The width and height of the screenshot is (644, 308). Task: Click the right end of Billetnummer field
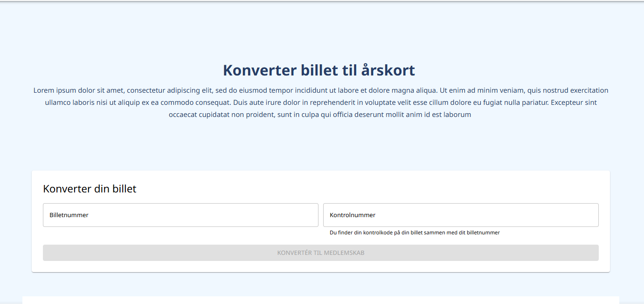pyautogui.click(x=308, y=215)
